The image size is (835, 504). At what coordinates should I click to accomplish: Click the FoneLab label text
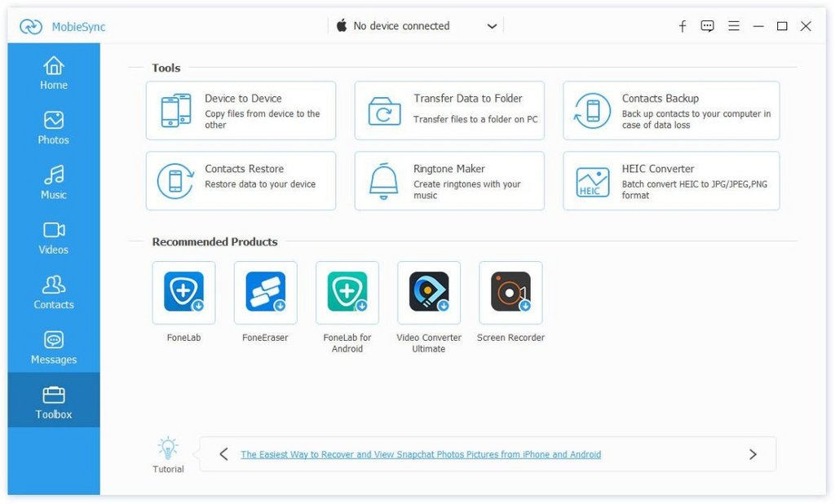[x=183, y=338]
